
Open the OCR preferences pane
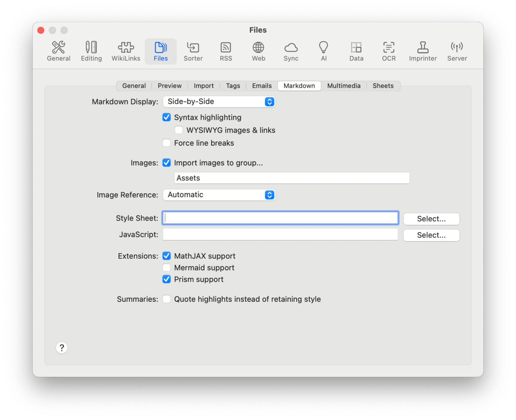pyautogui.click(x=389, y=52)
